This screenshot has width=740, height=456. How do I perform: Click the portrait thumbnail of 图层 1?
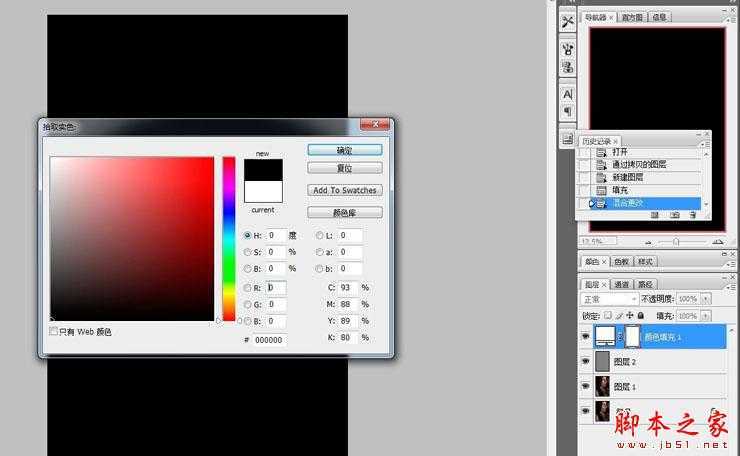(x=602, y=386)
